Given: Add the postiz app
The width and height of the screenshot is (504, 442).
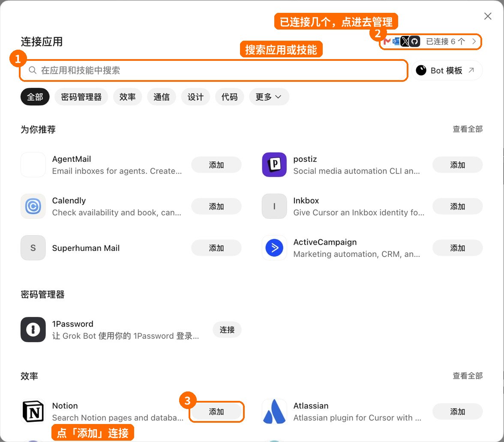Looking at the screenshot, I should 457,165.
